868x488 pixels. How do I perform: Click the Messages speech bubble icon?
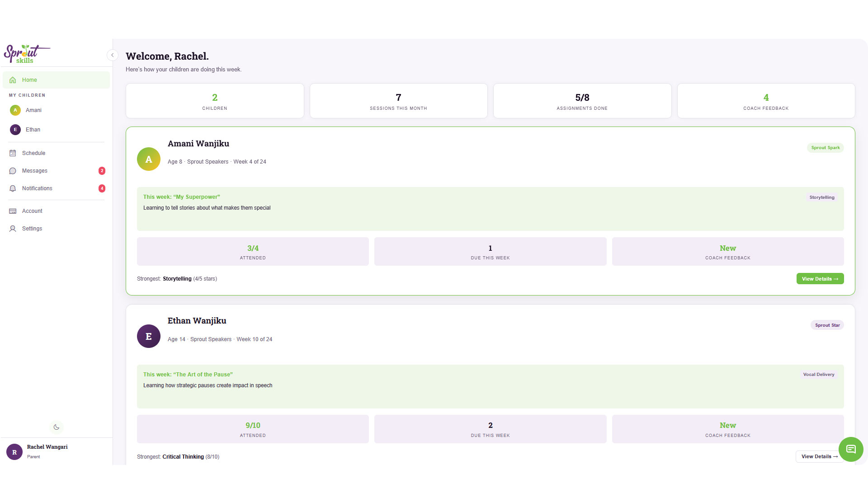13,171
